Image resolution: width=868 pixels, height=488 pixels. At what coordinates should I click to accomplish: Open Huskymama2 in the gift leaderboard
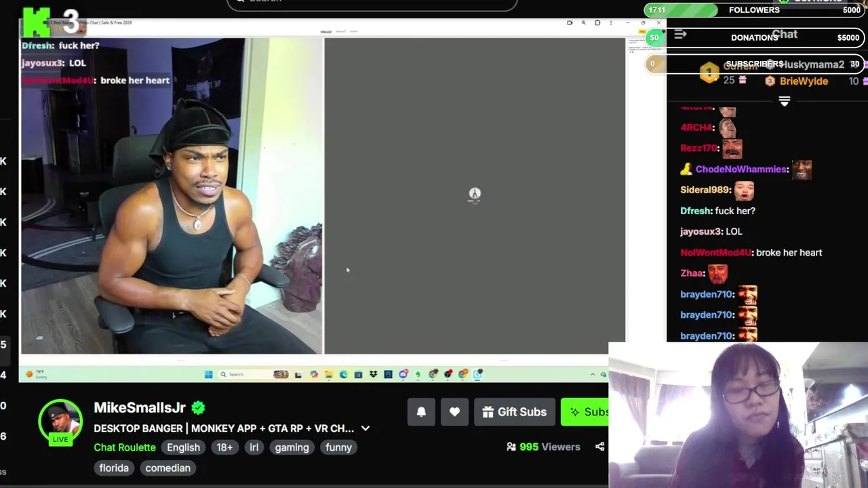[x=813, y=64]
